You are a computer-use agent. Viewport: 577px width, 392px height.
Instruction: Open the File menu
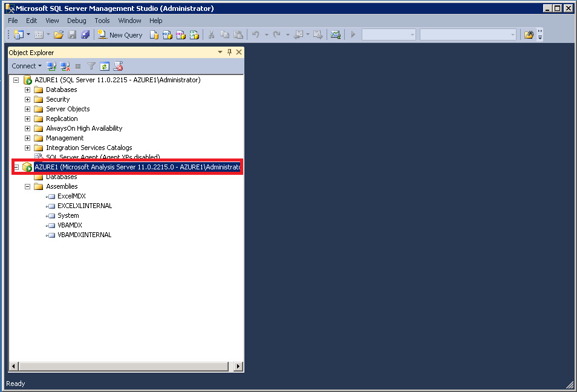coord(13,21)
